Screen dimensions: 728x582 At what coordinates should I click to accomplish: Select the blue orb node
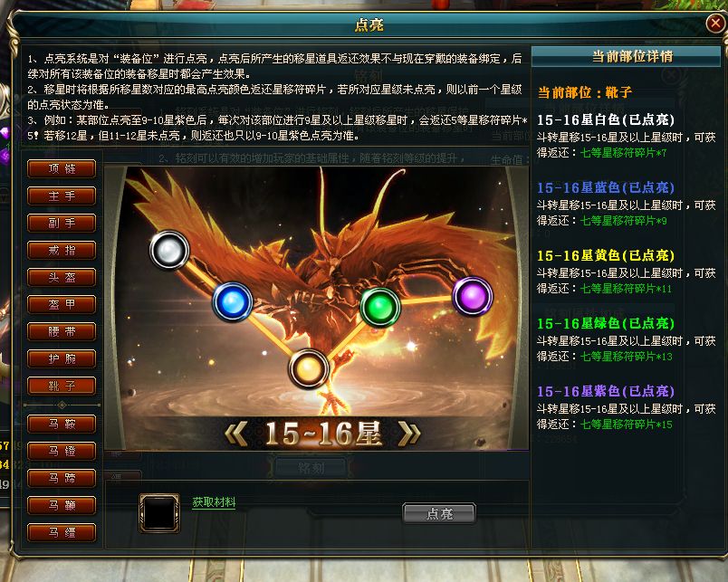(233, 301)
